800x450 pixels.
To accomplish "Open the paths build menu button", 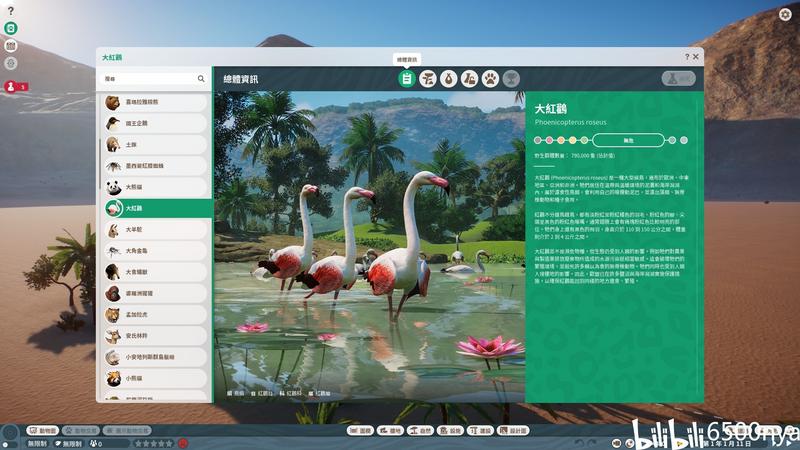I will point(390,431).
